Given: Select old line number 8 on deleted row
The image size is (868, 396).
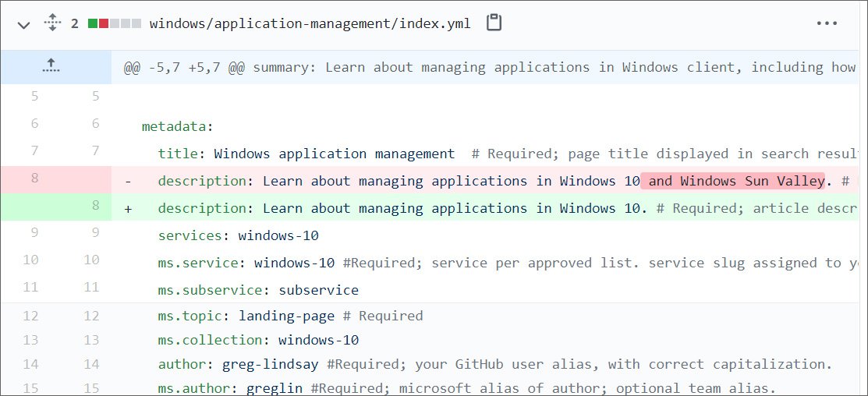Looking at the screenshot, I should [x=34, y=179].
